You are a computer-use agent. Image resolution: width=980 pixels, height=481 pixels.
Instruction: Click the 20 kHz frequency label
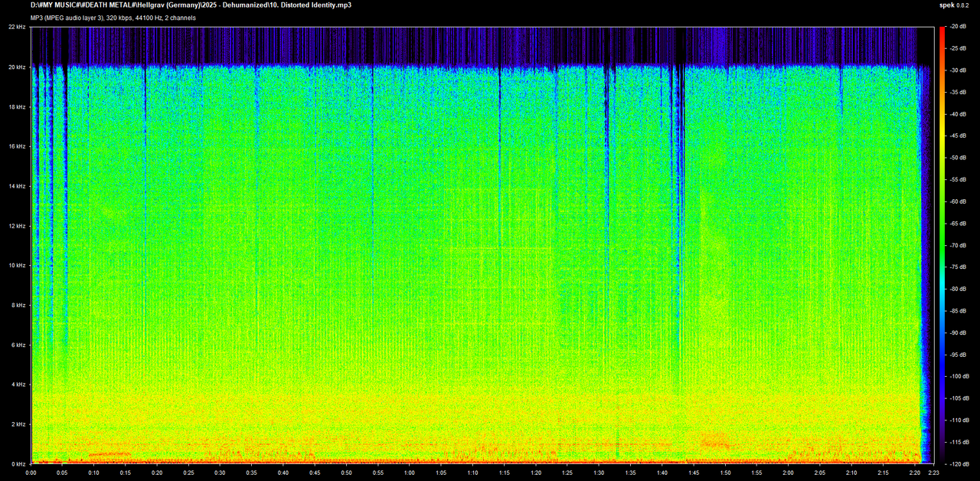[x=17, y=67]
